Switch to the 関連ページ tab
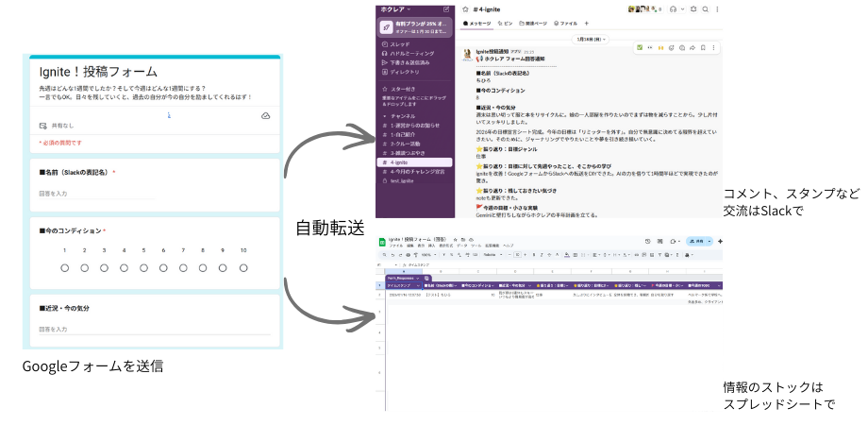 tap(533, 24)
